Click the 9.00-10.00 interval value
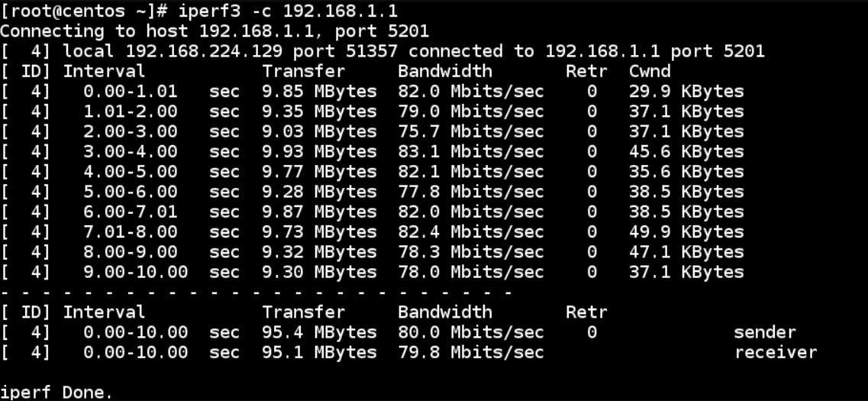This screenshot has height=401, width=868. tap(135, 272)
